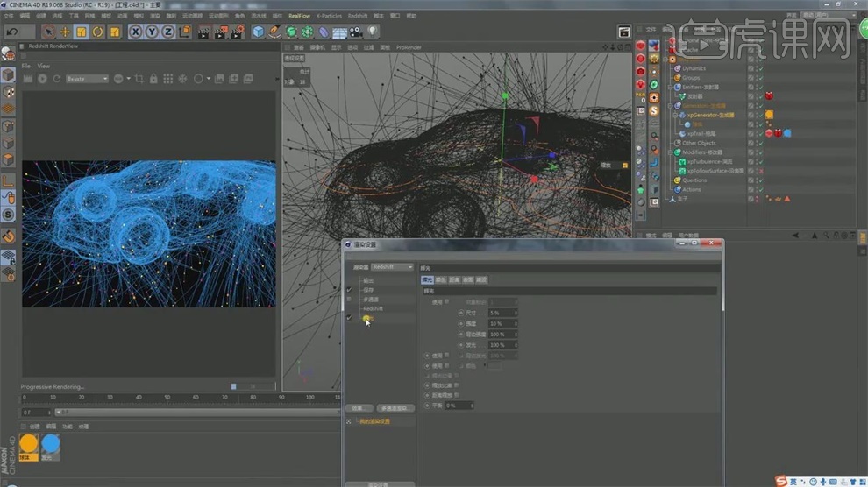Toggle the Z axis lock
Viewport: 868px width, 487px height.
point(167,32)
